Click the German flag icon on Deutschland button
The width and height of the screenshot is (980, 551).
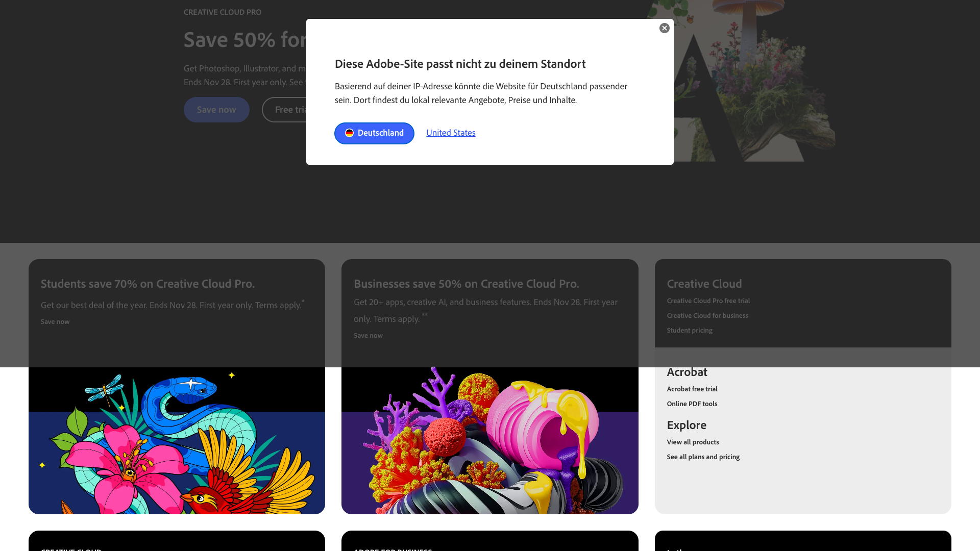(x=349, y=133)
